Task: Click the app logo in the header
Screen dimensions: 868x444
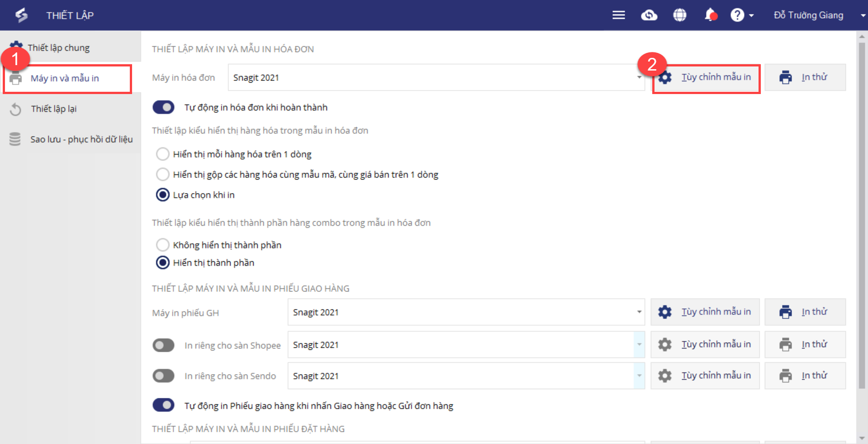Action: click(21, 15)
